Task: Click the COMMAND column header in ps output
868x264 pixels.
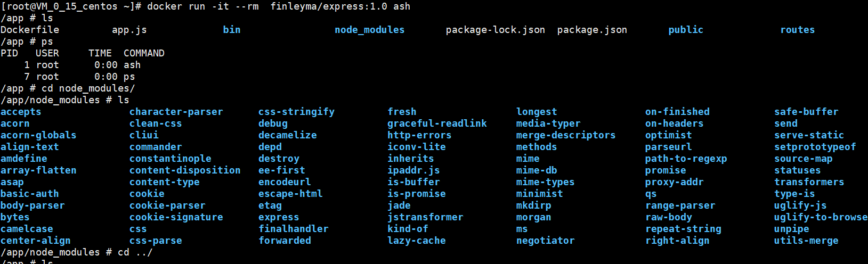Action: pyautogui.click(x=144, y=53)
